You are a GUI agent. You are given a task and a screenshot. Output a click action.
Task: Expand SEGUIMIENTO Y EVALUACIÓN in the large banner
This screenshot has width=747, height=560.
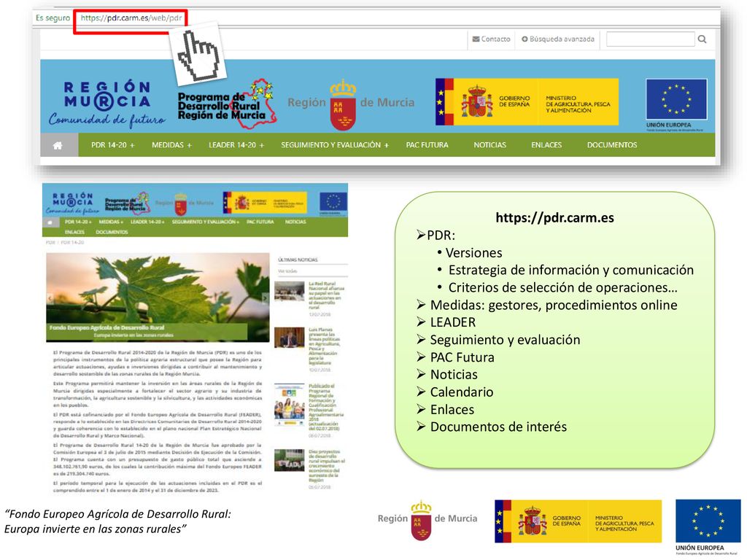(x=334, y=145)
